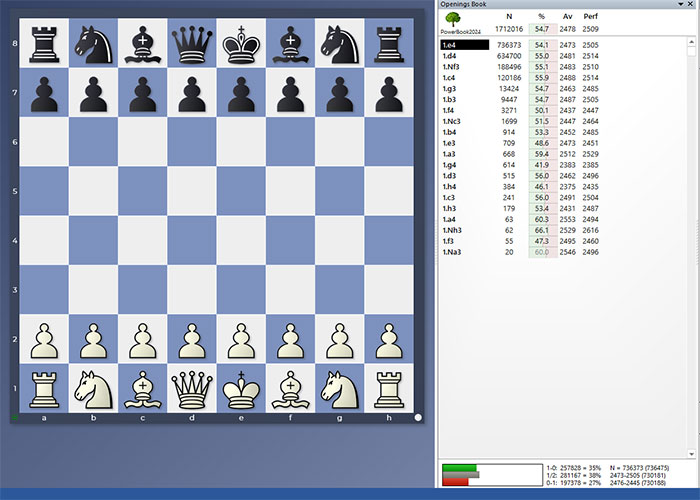Select the black knight on b8

coord(93,44)
